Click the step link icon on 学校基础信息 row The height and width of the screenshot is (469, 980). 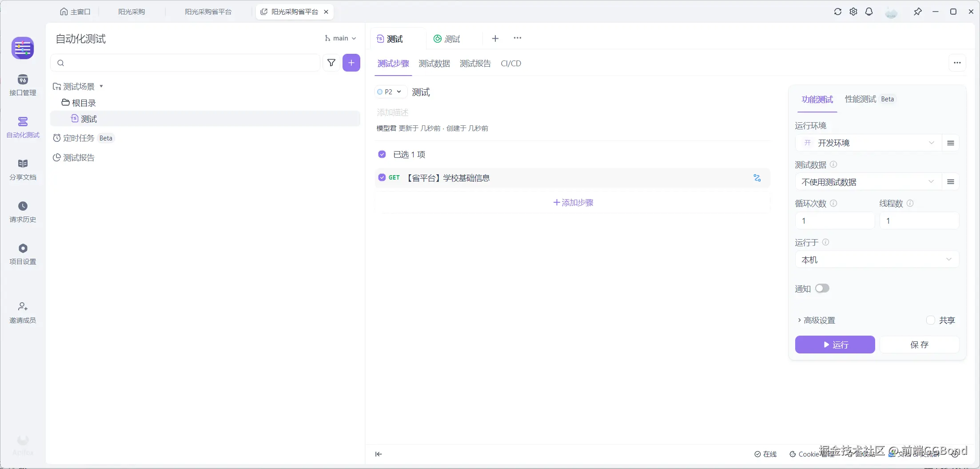point(757,178)
